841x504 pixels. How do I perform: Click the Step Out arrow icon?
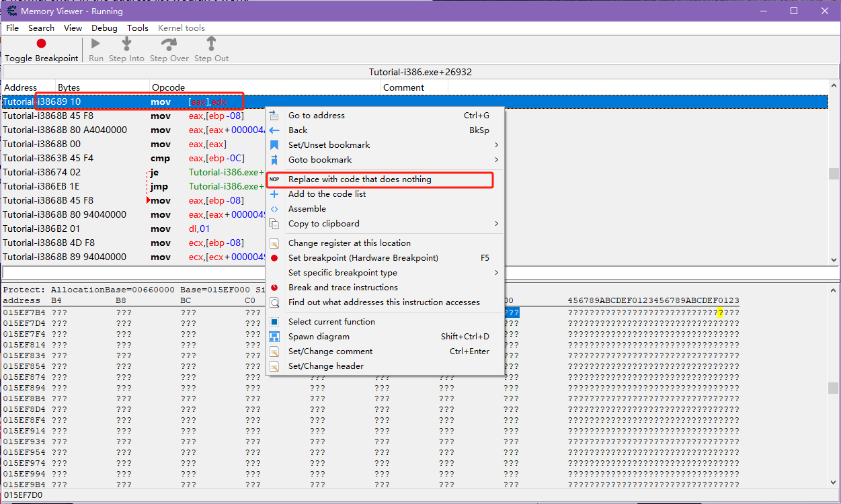[x=211, y=44]
